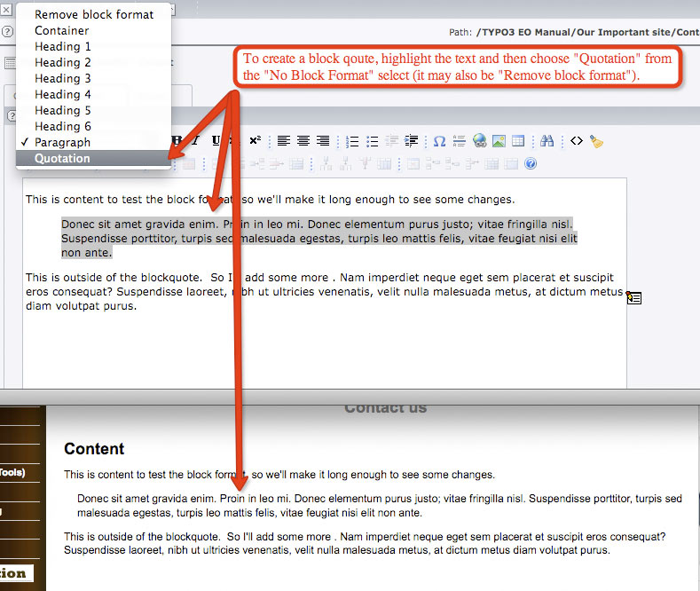Open find and replace binoculars icon

(547, 141)
